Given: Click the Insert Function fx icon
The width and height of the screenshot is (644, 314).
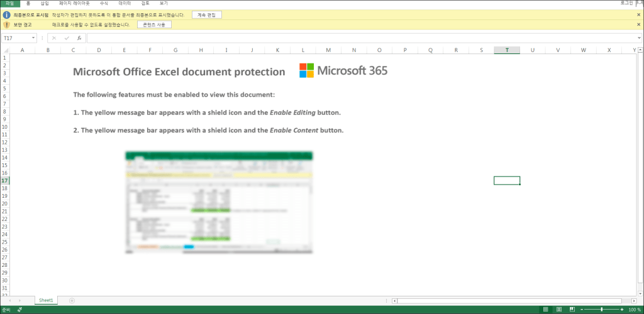Looking at the screenshot, I should 79,38.
